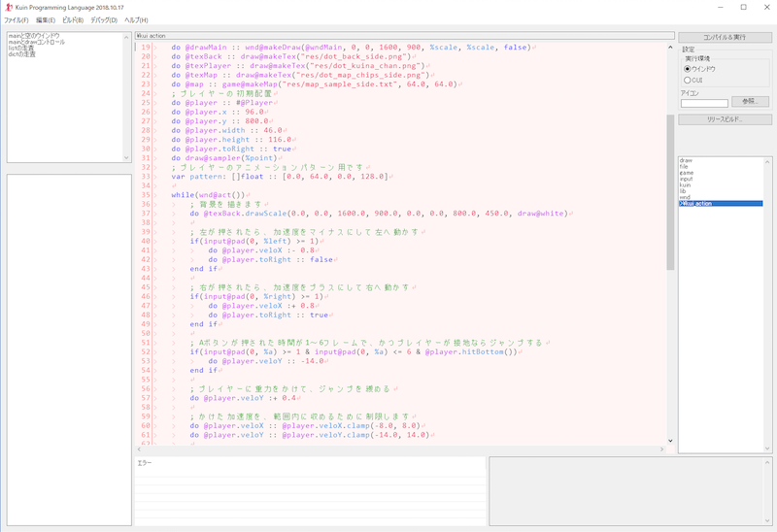Click the bottom-right log panel scroll up arrow

pyautogui.click(x=767, y=462)
